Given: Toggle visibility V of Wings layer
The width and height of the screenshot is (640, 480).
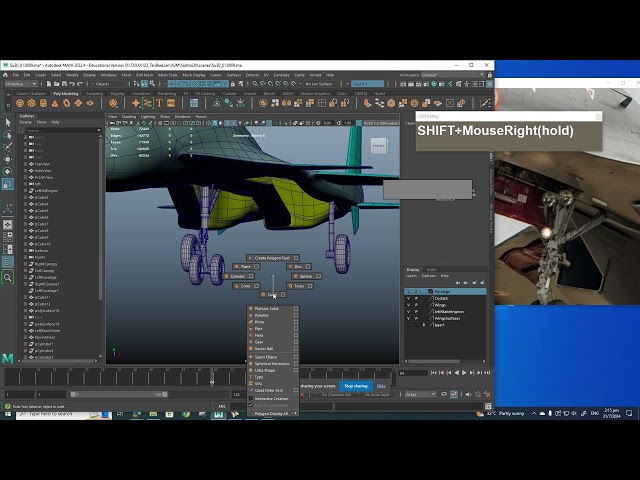Looking at the screenshot, I should pos(408,305).
